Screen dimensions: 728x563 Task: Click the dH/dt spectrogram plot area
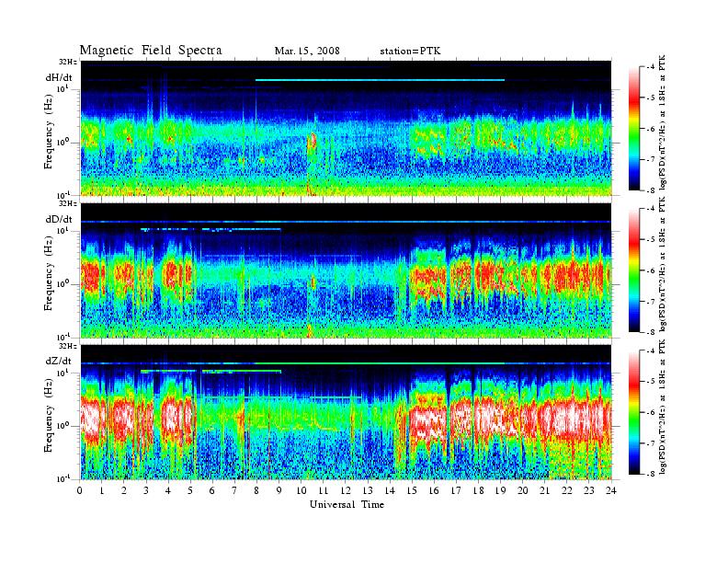pos(347,128)
